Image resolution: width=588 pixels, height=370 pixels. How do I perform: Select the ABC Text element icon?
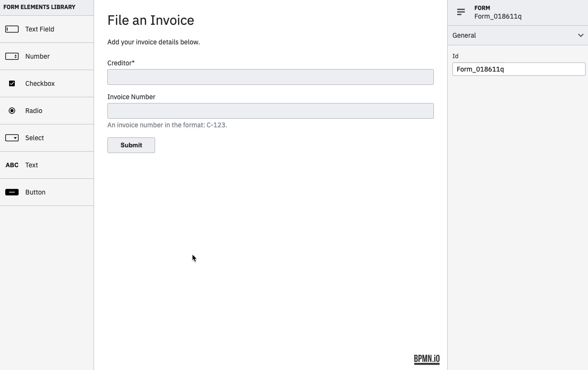pyautogui.click(x=12, y=165)
